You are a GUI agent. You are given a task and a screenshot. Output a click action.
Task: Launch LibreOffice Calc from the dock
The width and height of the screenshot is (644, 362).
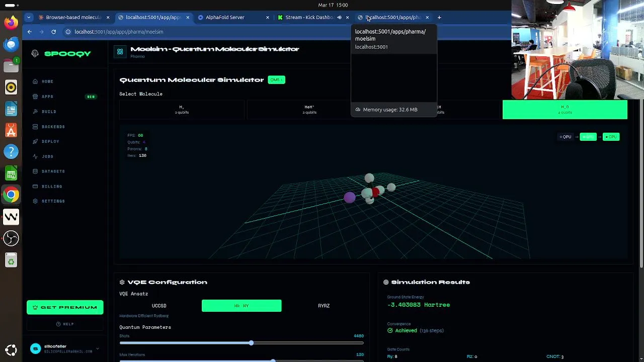[11, 173]
